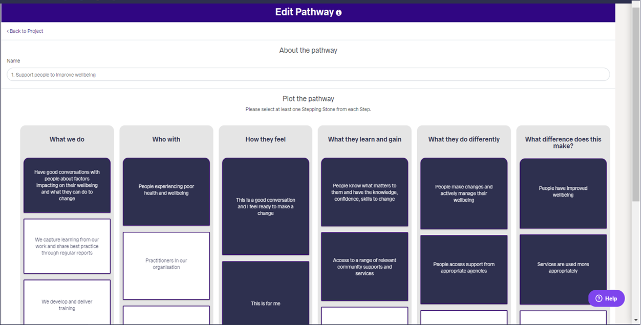The image size is (644, 325).
Task: Toggle 'People experiencing poor health and wellbeing' card
Action: 166,191
